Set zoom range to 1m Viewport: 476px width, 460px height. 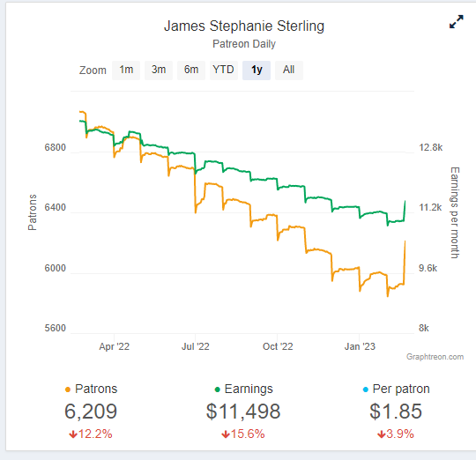[x=126, y=70]
